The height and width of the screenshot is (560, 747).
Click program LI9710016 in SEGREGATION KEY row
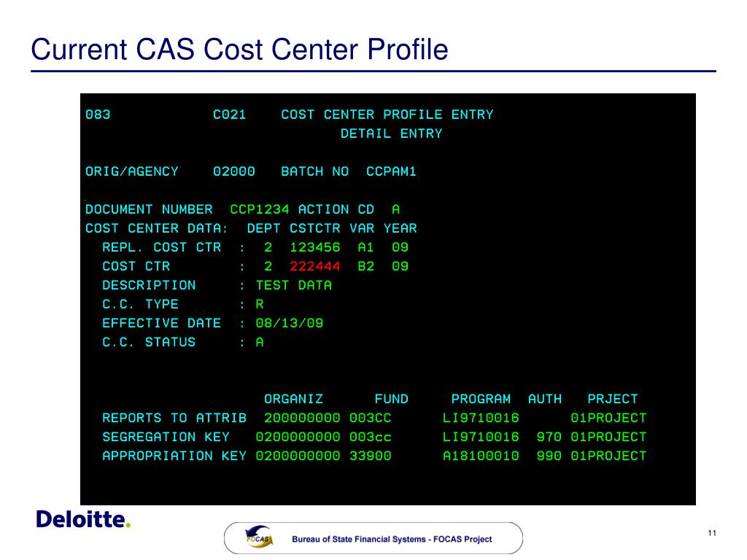coord(481,437)
